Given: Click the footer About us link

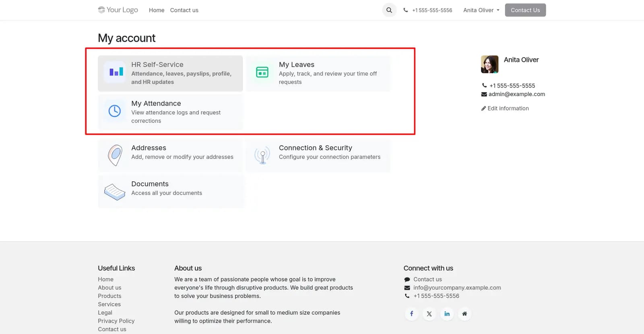Looking at the screenshot, I should [x=109, y=288].
